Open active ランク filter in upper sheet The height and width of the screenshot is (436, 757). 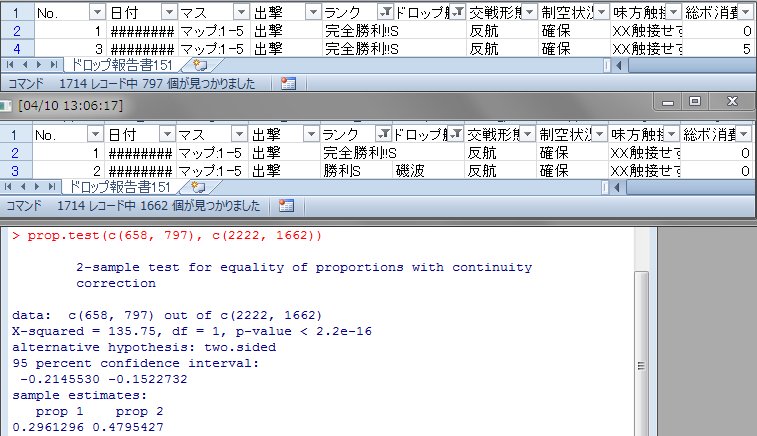385,12
